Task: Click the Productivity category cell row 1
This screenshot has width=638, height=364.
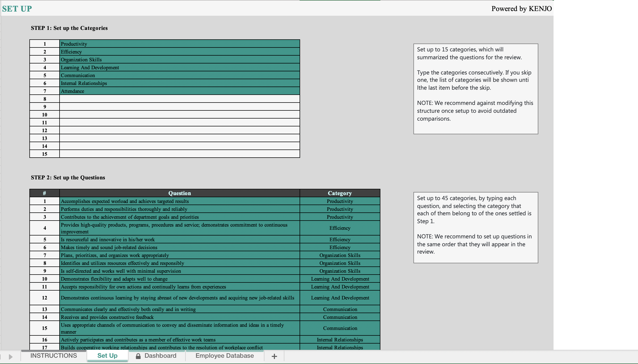Action: point(179,44)
